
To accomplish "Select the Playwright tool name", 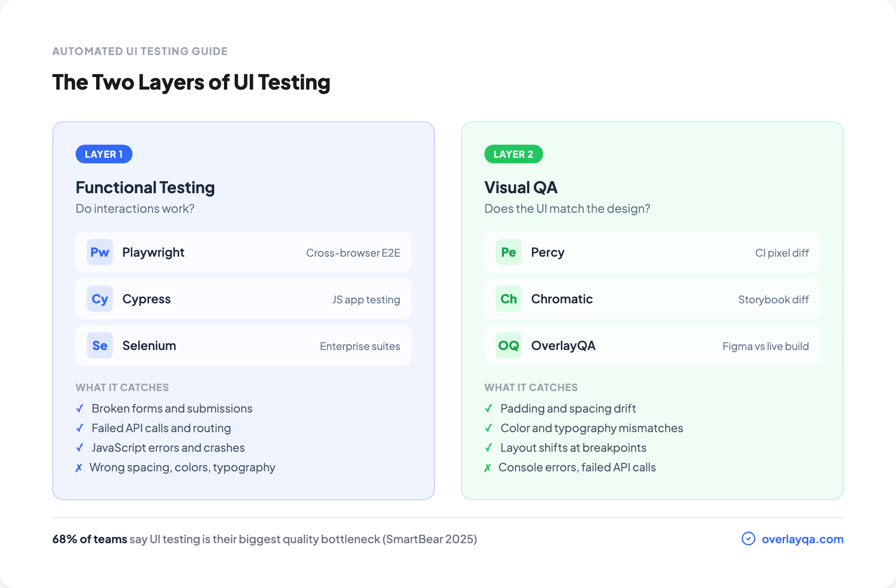I will (153, 252).
